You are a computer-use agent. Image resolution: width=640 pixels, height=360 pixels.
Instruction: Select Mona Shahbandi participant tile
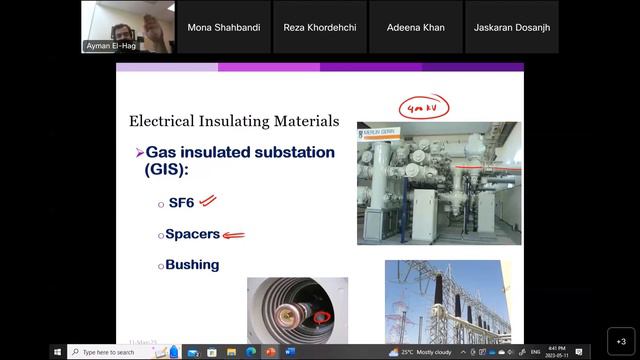[x=224, y=27]
